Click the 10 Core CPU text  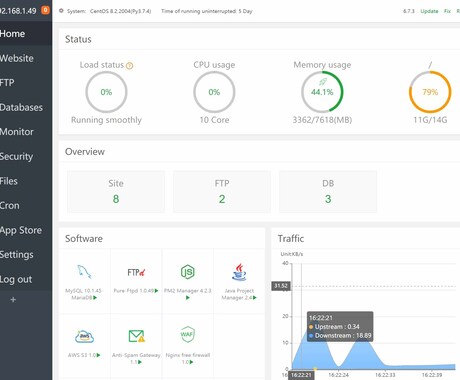click(214, 120)
